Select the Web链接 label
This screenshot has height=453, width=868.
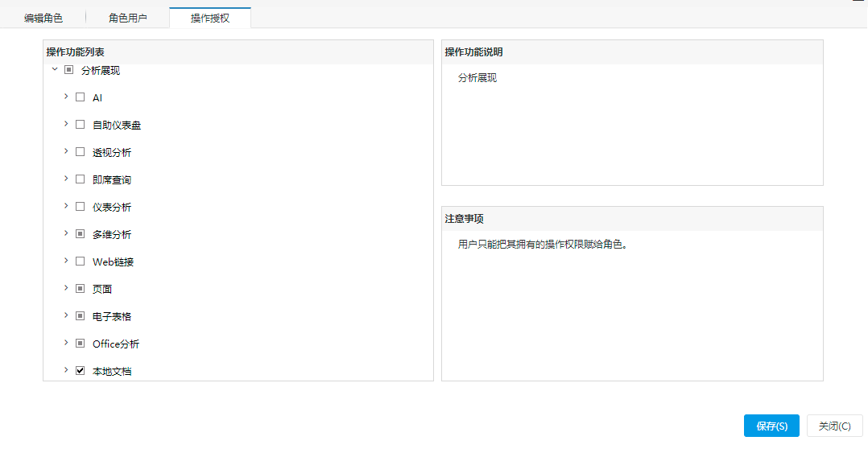point(113,262)
